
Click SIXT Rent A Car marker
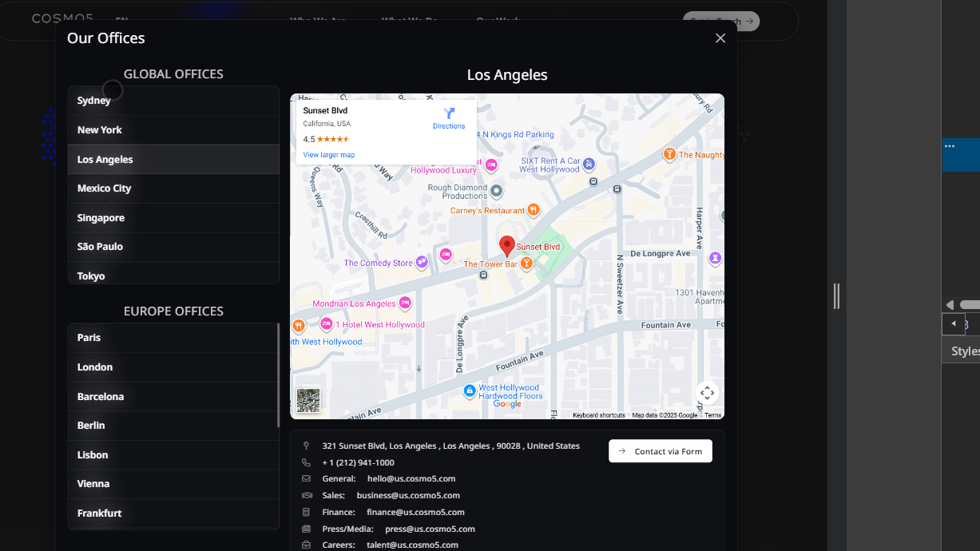pos(589,164)
